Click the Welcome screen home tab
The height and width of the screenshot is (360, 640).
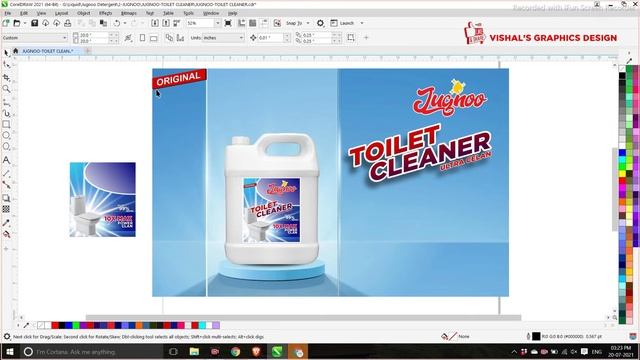(x=16, y=51)
